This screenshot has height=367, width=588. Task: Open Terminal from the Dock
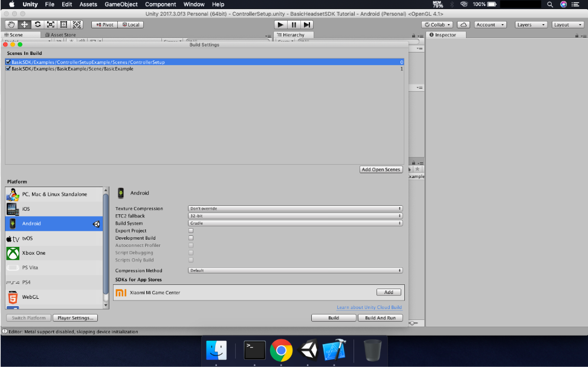tap(254, 350)
